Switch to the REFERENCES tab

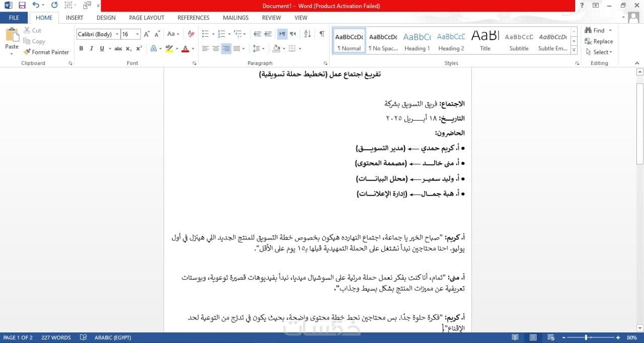(x=193, y=18)
